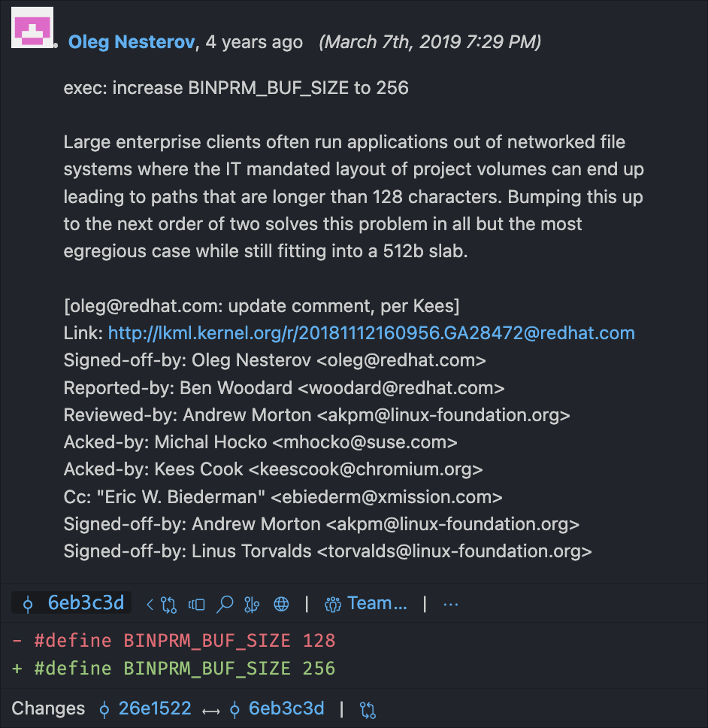Open changes with the diff-windows icon

coord(196,603)
